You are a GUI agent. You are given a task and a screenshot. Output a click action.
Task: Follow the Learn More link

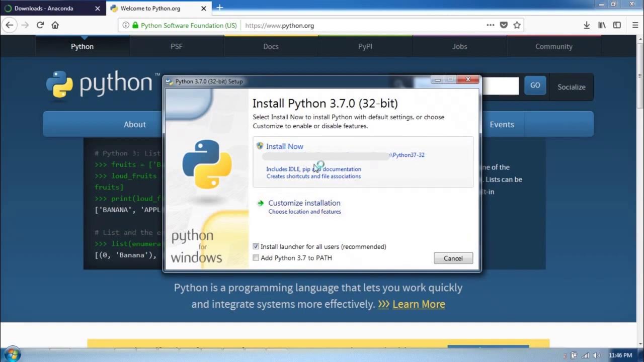[419, 304]
